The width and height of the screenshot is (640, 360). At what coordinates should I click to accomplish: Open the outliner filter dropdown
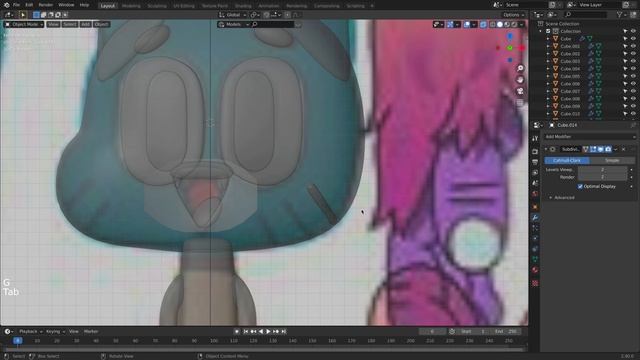pyautogui.click(x=621, y=15)
